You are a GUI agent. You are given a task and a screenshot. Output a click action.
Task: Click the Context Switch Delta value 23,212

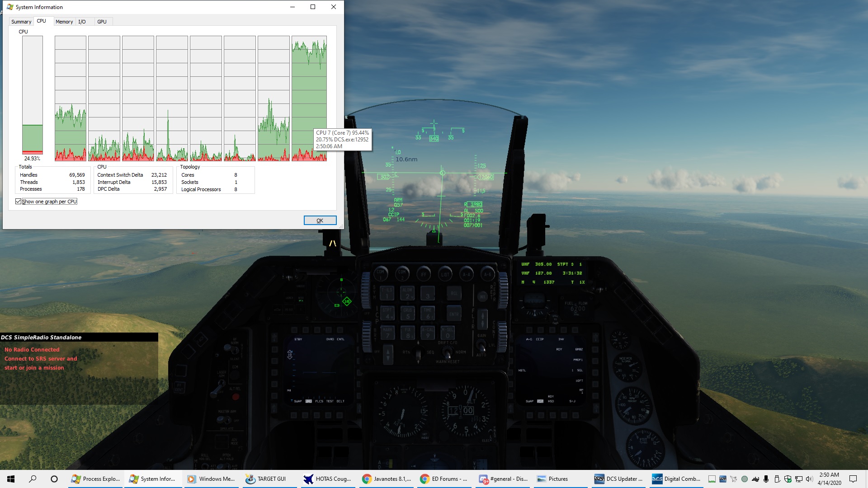point(159,175)
